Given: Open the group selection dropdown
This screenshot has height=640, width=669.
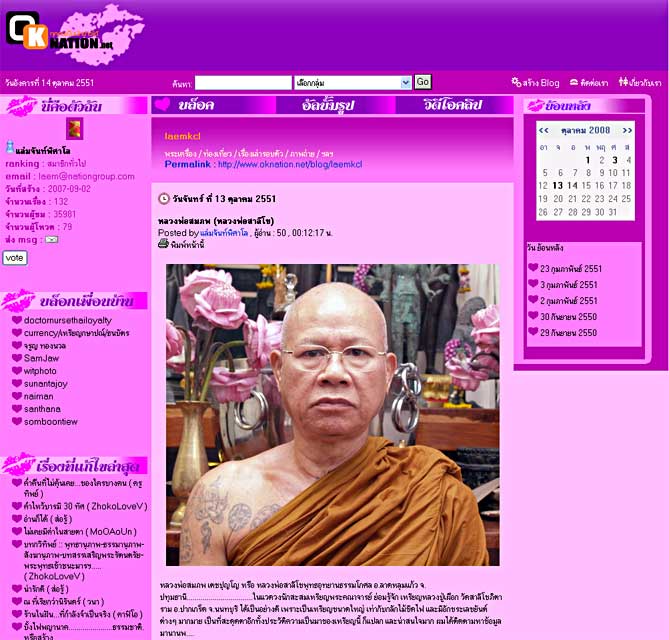Looking at the screenshot, I should click(x=353, y=82).
